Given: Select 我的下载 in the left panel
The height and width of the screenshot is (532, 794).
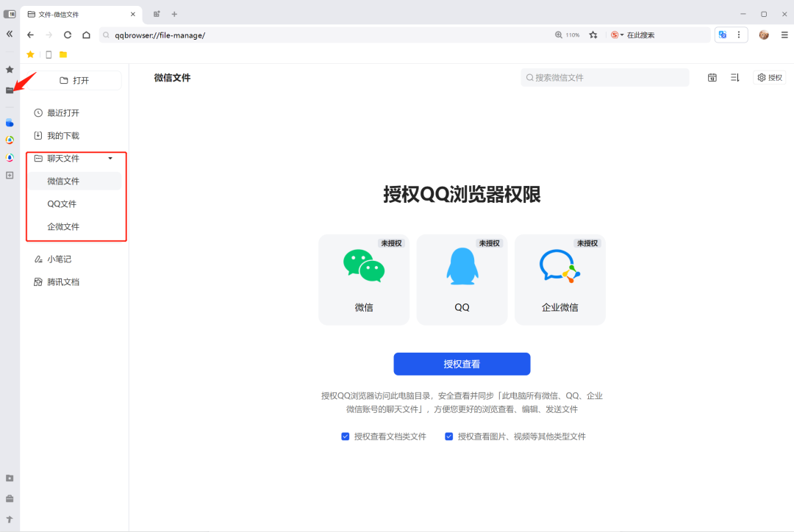Looking at the screenshot, I should [x=74, y=136].
